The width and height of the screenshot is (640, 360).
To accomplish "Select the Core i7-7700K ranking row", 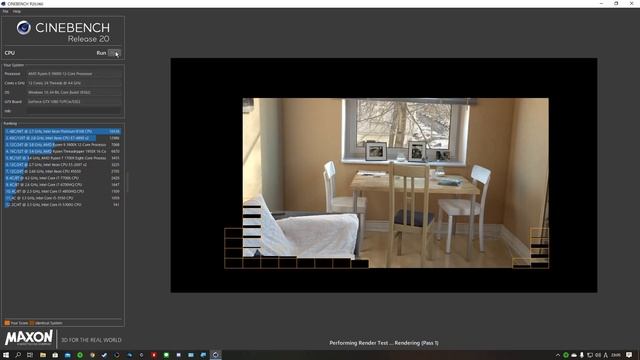I will click(63, 178).
